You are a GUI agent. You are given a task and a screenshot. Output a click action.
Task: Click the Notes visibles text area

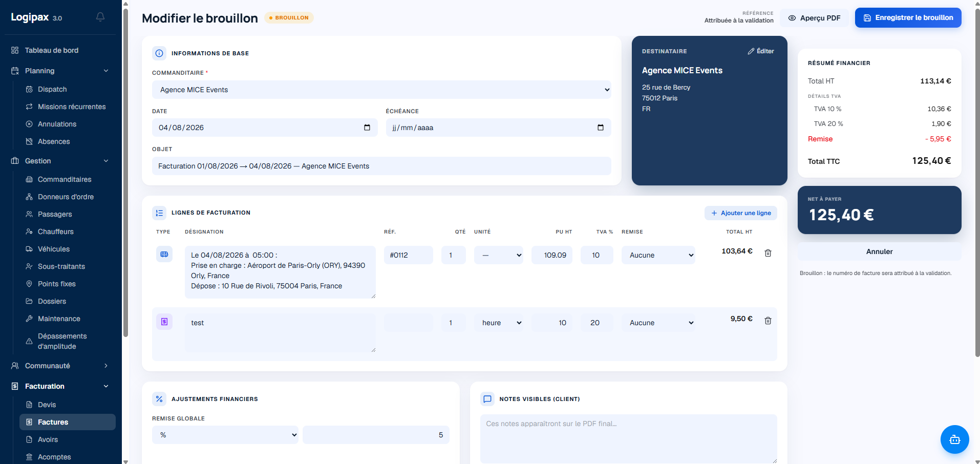(x=629, y=439)
